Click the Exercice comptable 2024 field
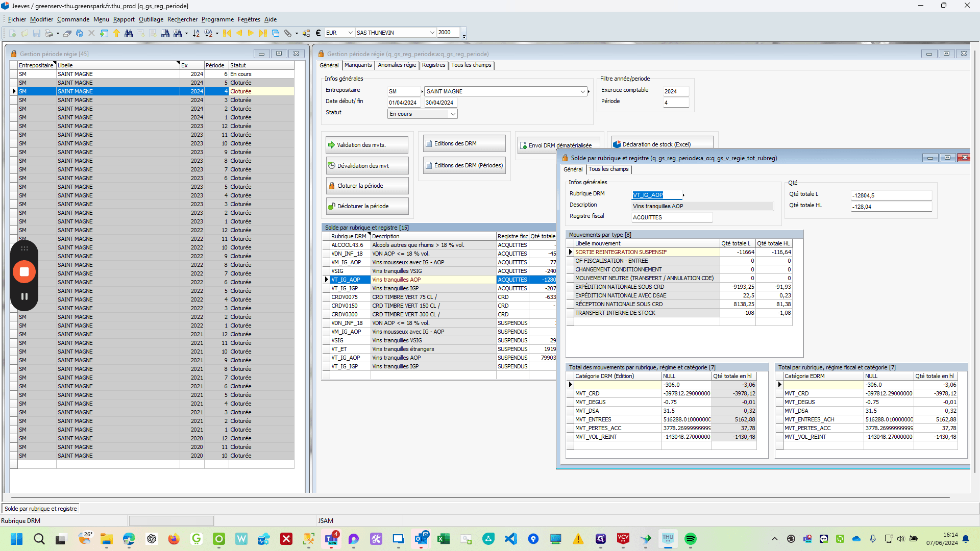 pyautogui.click(x=676, y=91)
